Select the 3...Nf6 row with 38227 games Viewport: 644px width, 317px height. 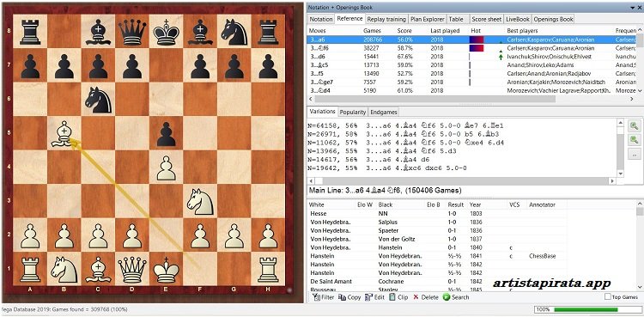coord(471,48)
